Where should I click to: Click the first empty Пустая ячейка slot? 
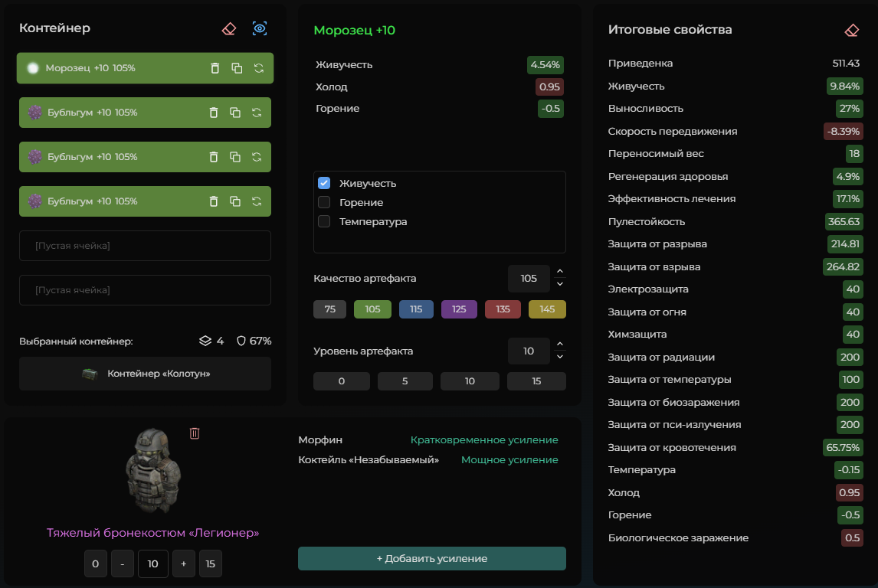pyautogui.click(x=145, y=246)
